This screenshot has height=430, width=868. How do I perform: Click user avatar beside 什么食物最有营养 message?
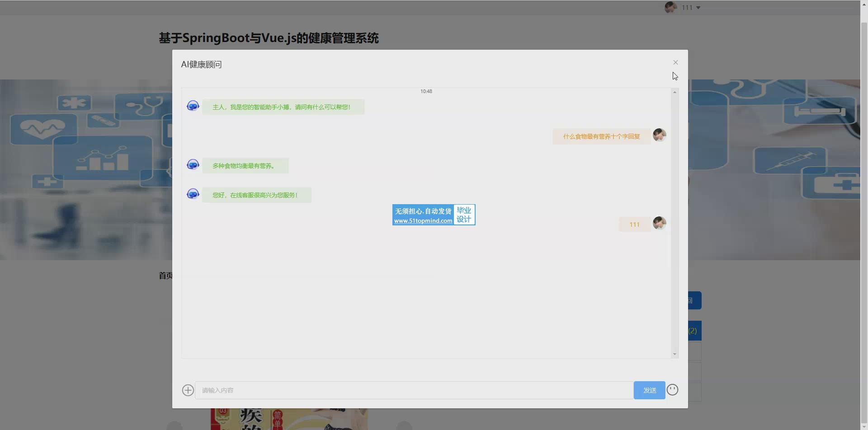pos(659,135)
